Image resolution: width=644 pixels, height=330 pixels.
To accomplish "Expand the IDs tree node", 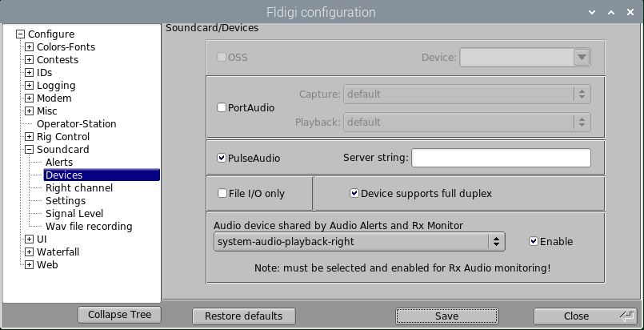I will tap(29, 72).
